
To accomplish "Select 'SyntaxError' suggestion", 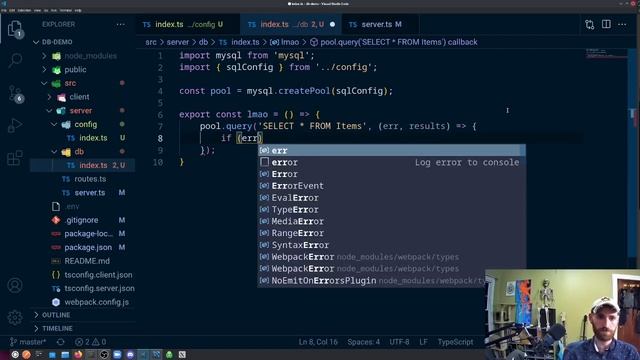I will click(391, 245).
